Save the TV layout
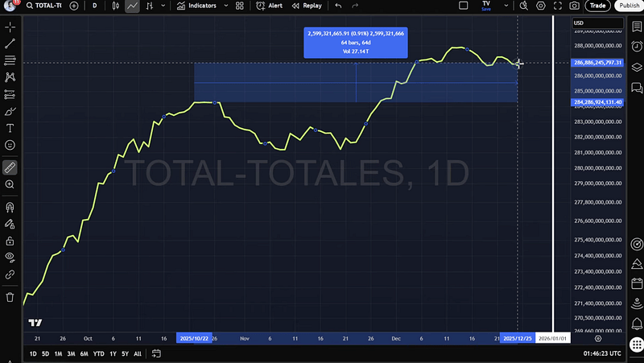The height and width of the screenshot is (363, 644). pos(486,6)
